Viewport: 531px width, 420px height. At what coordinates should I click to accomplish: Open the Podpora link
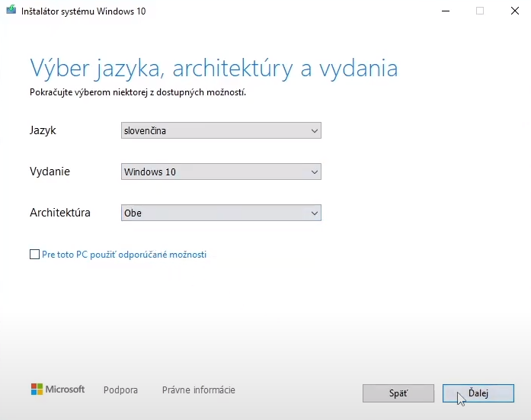(120, 390)
